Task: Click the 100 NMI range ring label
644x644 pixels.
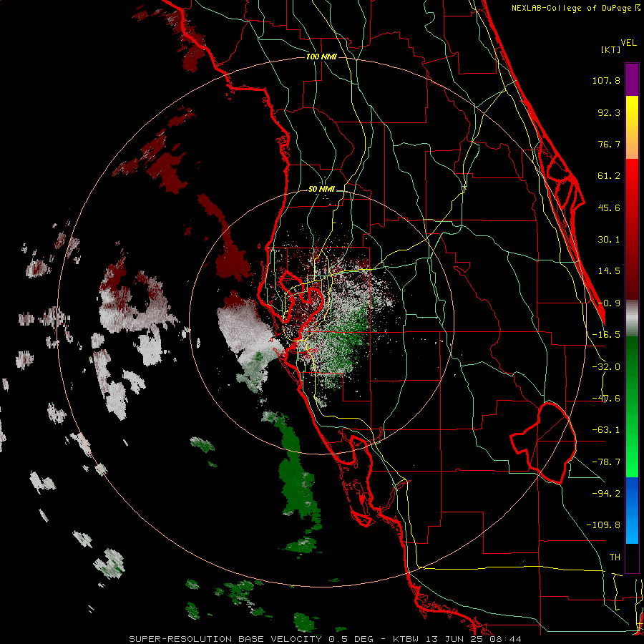Action: point(321,57)
